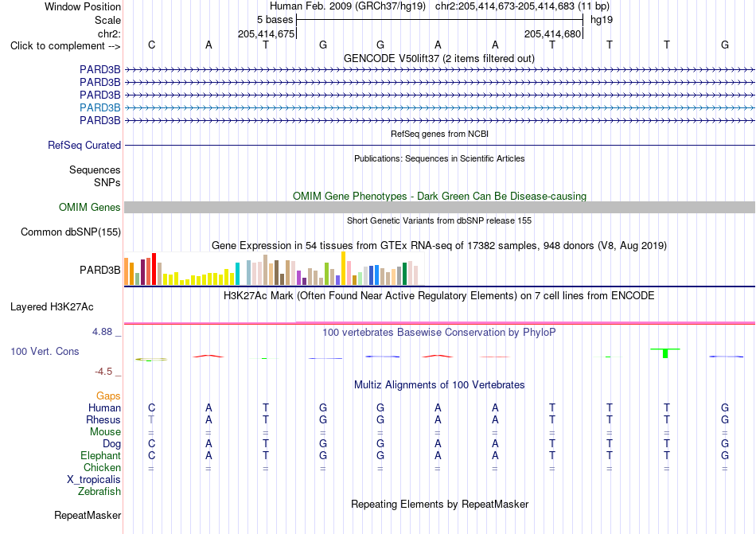Click the Window Position label
The height and width of the screenshot is (534, 756).
coord(83,6)
